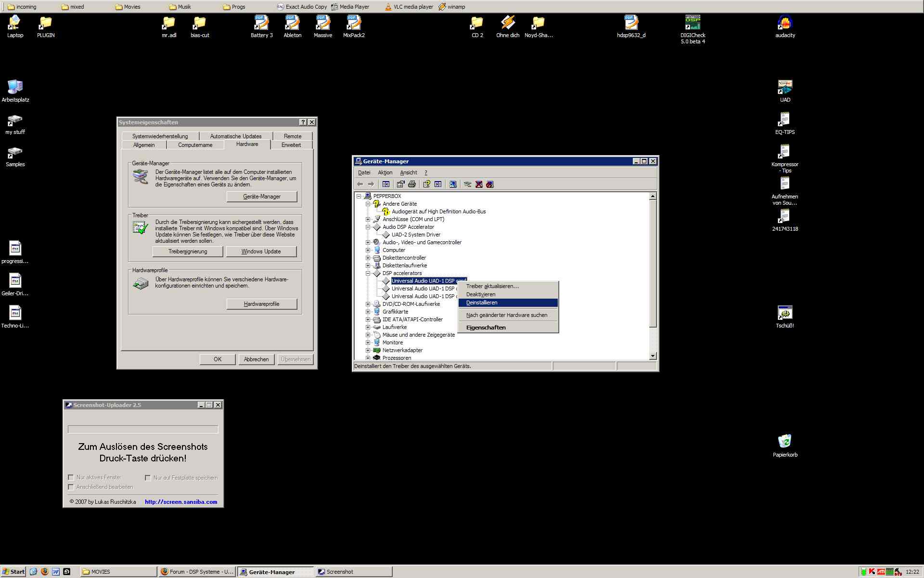The width and height of the screenshot is (924, 578).
Task: Expand the Netzwerkadapter tree node
Action: coord(368,350)
